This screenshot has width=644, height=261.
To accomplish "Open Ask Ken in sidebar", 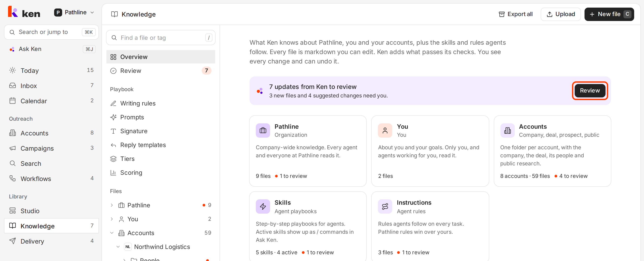I will [51, 49].
